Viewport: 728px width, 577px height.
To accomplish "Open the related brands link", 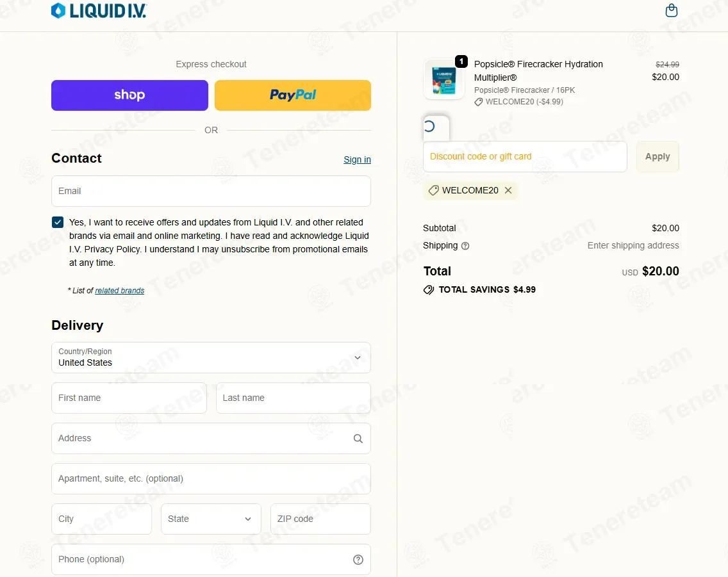I will click(119, 290).
